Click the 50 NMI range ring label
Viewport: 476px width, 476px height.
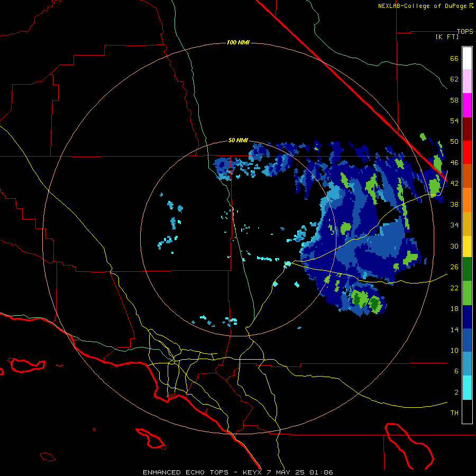[239, 140]
